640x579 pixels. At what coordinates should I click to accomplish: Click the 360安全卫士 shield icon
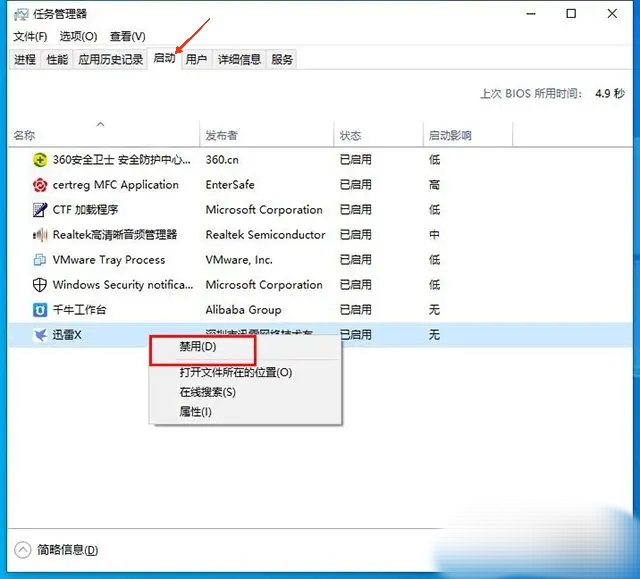40,160
